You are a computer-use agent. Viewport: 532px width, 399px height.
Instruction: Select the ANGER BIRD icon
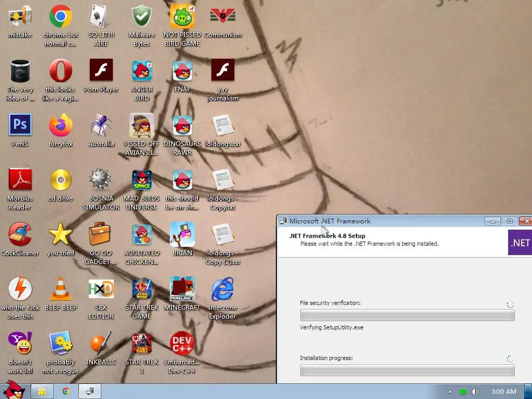(141, 71)
